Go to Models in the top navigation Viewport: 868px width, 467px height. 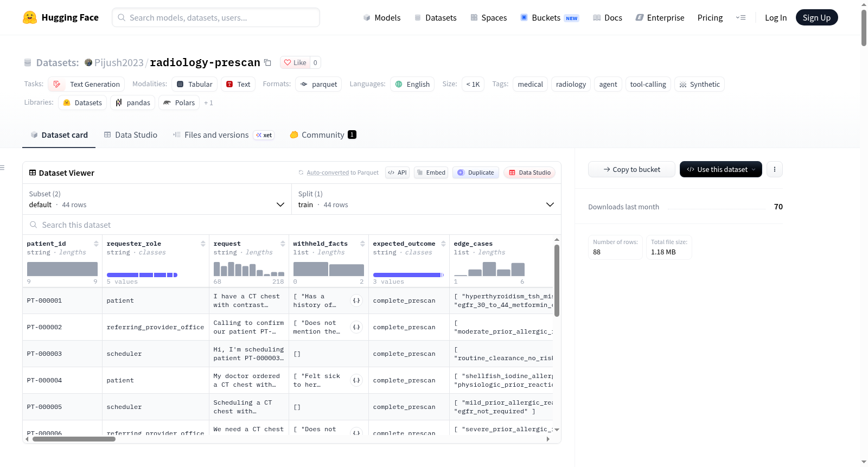coord(381,17)
